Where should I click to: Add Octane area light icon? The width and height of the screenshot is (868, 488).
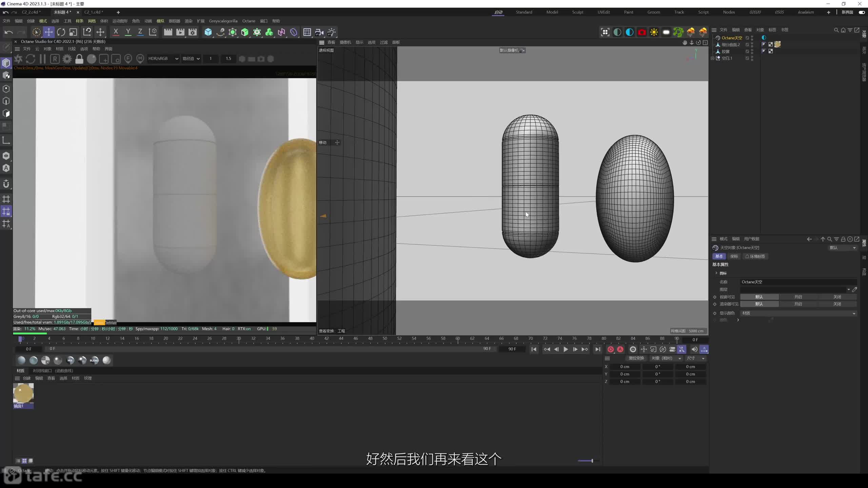[666, 32]
